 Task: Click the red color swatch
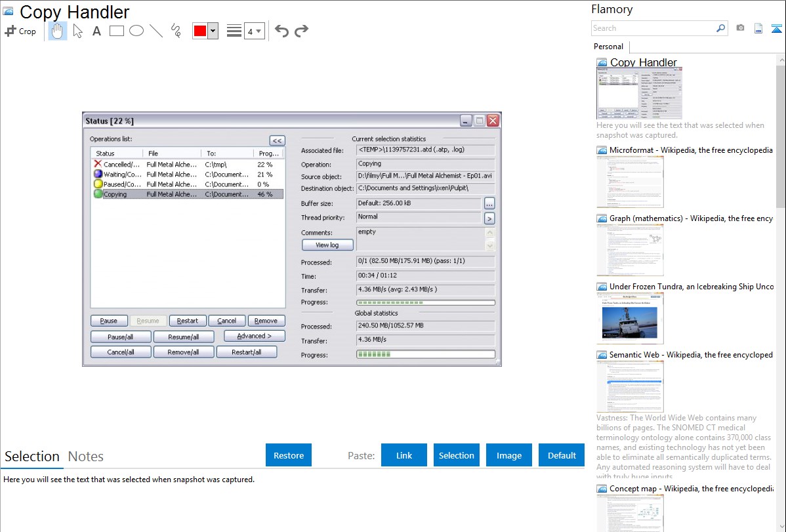point(200,31)
